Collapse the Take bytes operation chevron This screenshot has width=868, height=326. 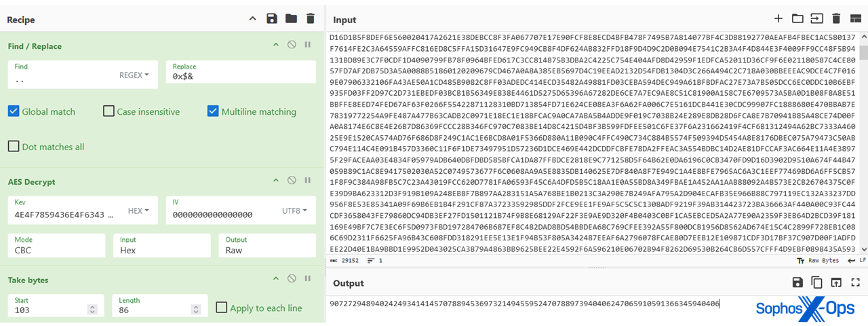276,279
